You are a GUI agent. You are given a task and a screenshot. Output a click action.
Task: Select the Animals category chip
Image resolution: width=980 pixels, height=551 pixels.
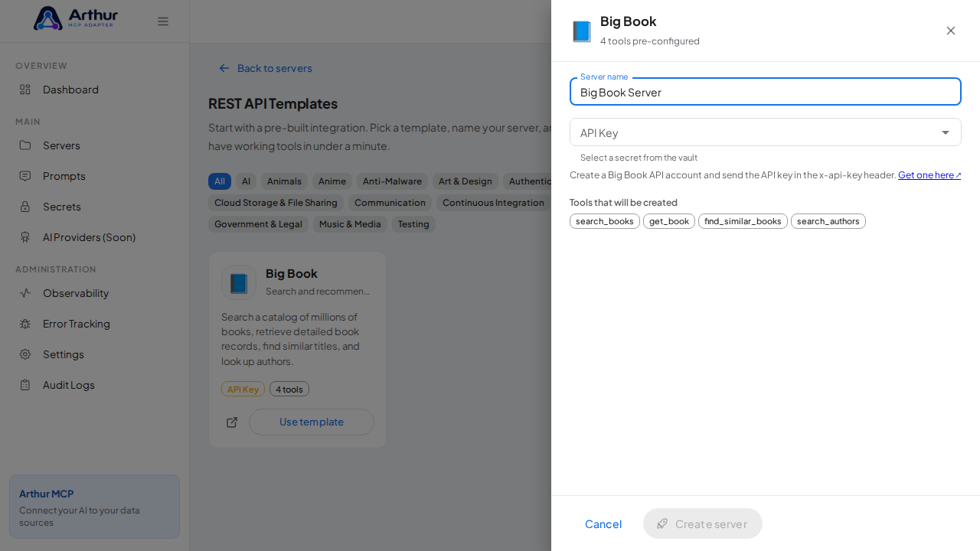[x=284, y=181]
